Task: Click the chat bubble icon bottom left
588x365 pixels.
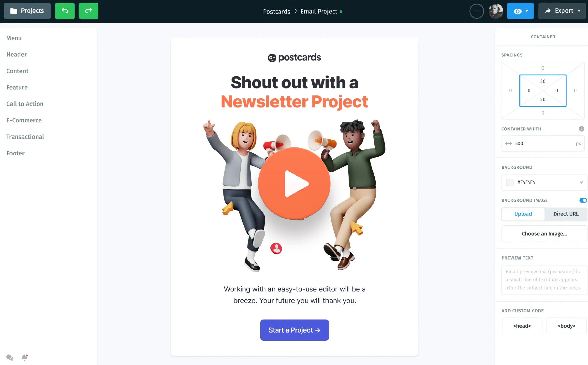Action: point(9,357)
